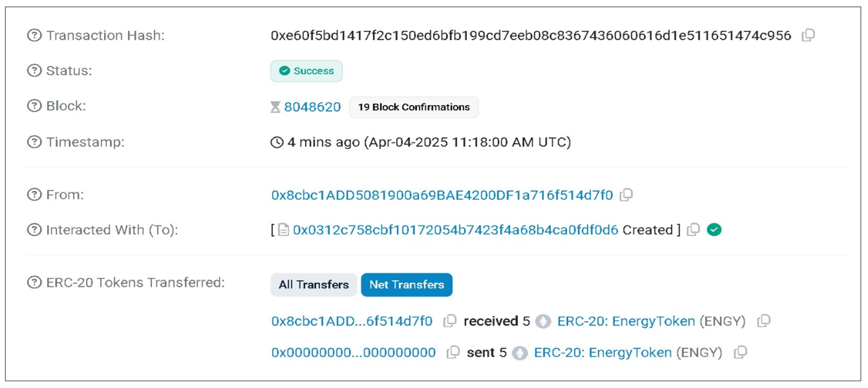Open the full From address link
The image size is (868, 388).
[442, 195]
